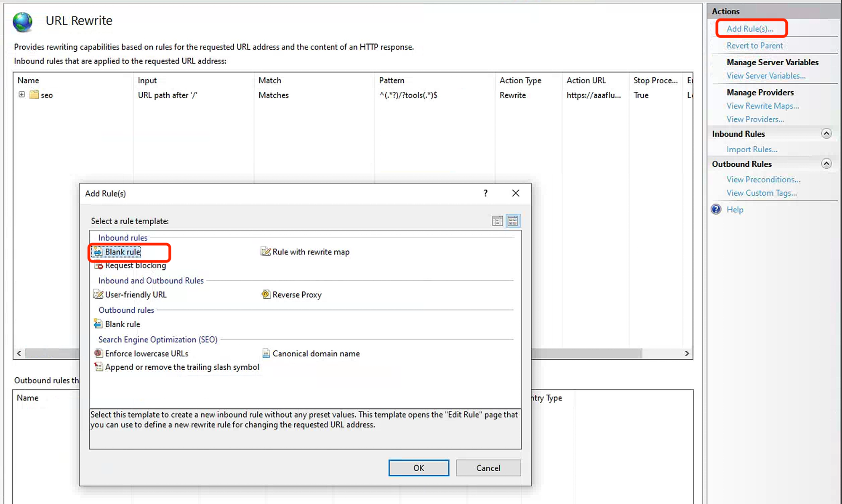Select the User-friendly URL icon
The height and width of the screenshot is (504, 842).
click(98, 294)
